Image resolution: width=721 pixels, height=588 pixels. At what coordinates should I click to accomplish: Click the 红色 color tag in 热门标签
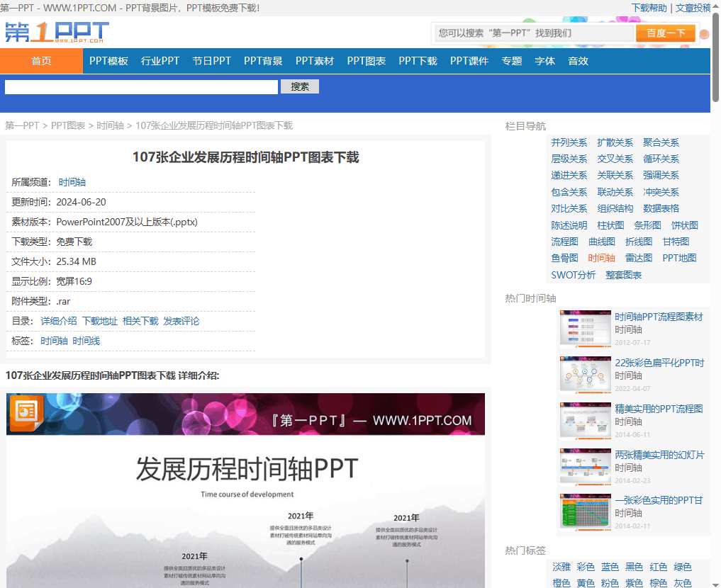[x=658, y=567]
